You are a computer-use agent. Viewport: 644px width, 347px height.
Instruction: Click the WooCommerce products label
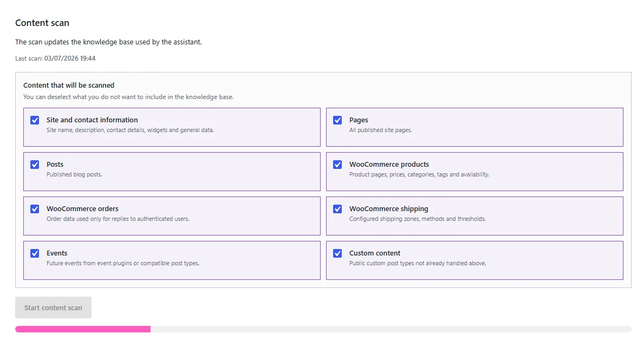389,164
